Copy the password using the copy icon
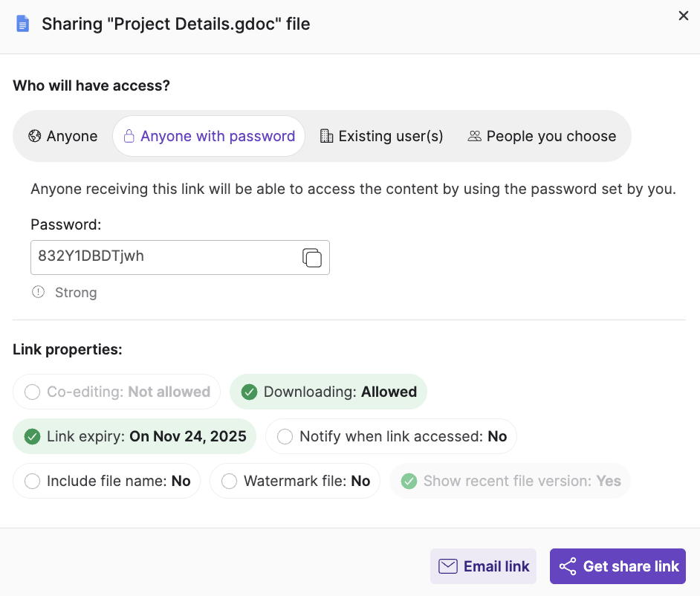 [x=311, y=256]
